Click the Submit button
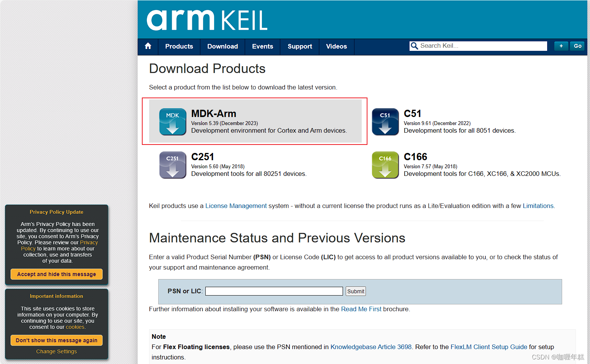590x364 pixels. (356, 291)
